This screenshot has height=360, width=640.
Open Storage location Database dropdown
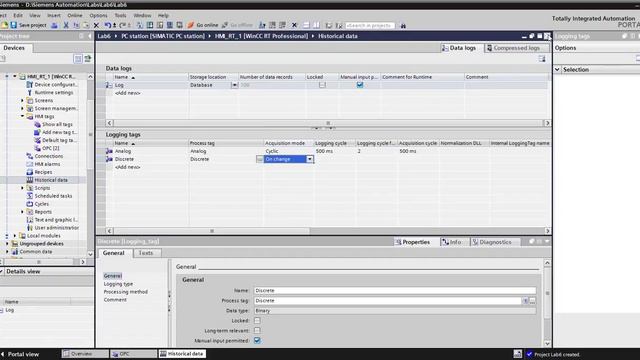[234, 85]
